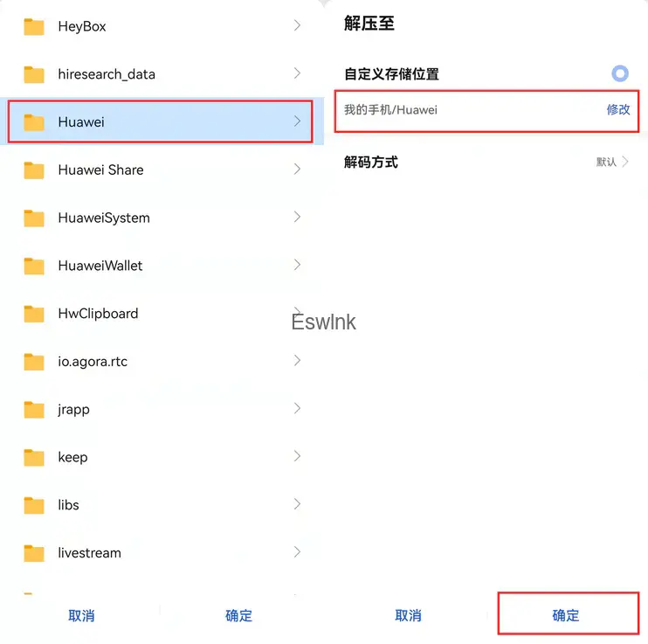Toggle the 自定义存储位置 radio button

pos(620,73)
